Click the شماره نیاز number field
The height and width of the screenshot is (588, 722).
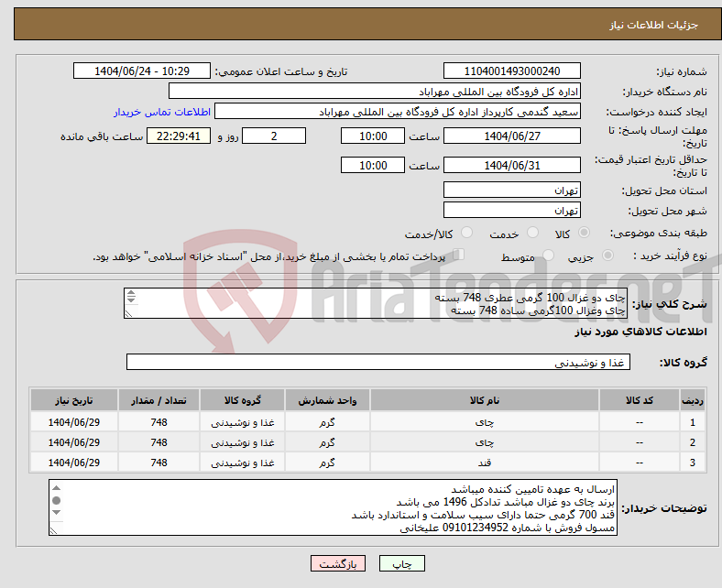click(x=511, y=71)
